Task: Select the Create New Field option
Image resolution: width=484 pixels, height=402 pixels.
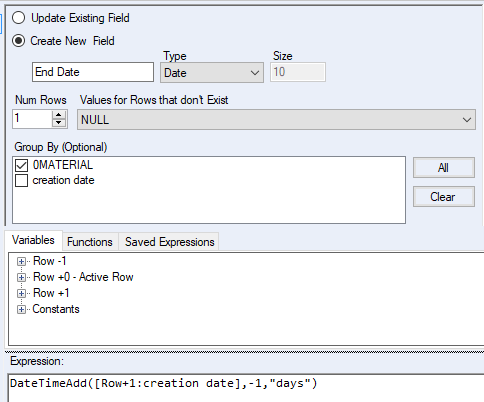Action: tap(19, 41)
